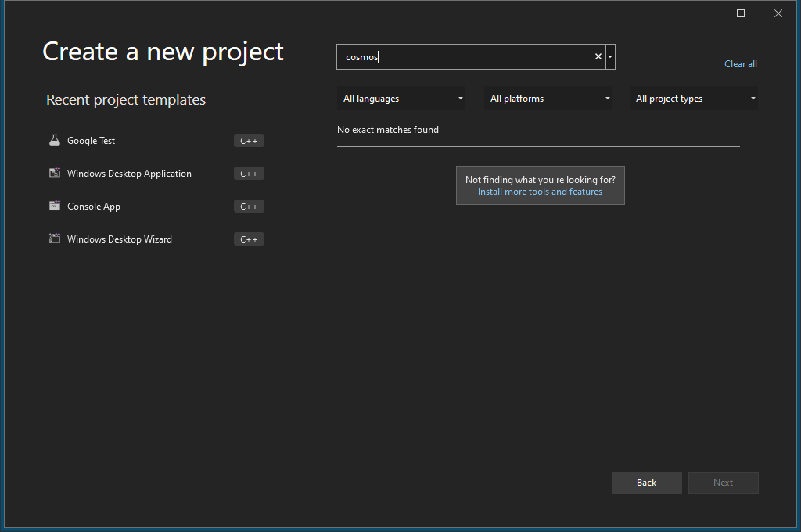Maximize the Create a new project window

[x=740, y=13]
